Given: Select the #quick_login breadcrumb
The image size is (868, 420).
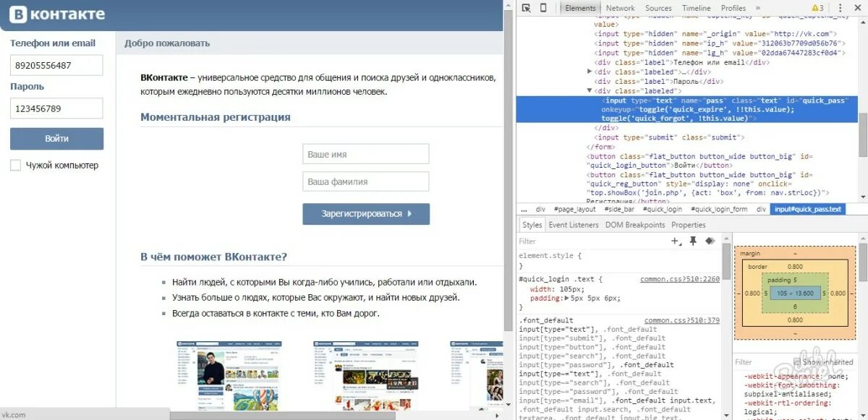Looking at the screenshot, I should click(661, 209).
